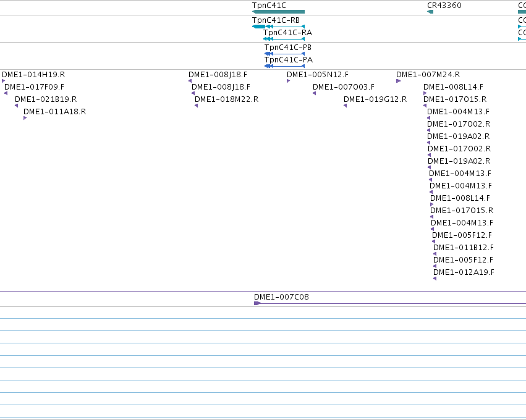Click the DME1-017F09.F label
This screenshot has height=420, width=526.
[34, 87]
